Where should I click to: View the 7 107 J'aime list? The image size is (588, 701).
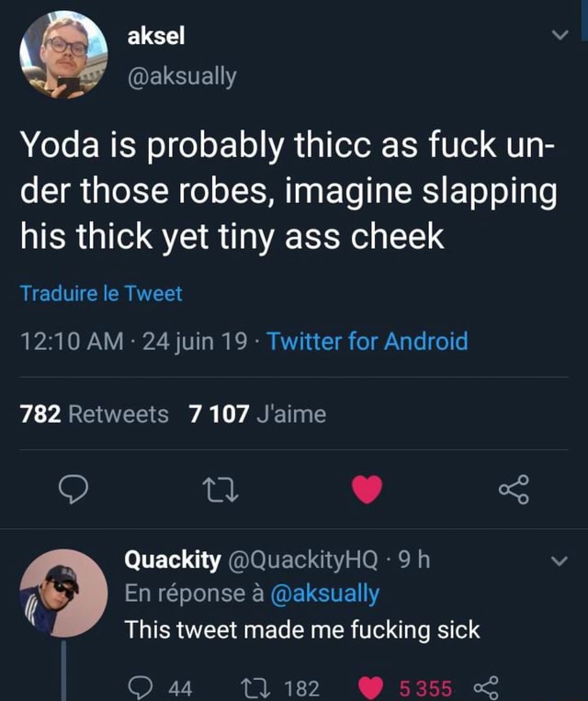(x=257, y=414)
